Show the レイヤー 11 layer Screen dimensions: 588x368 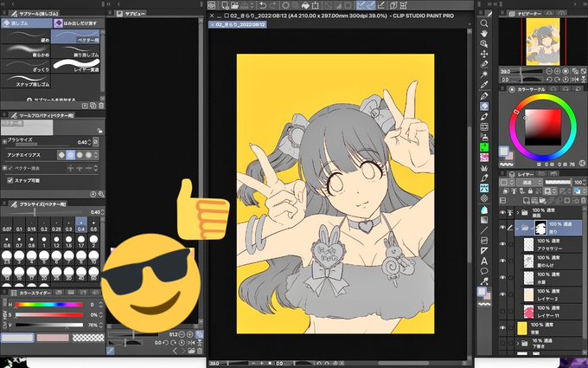click(x=502, y=312)
